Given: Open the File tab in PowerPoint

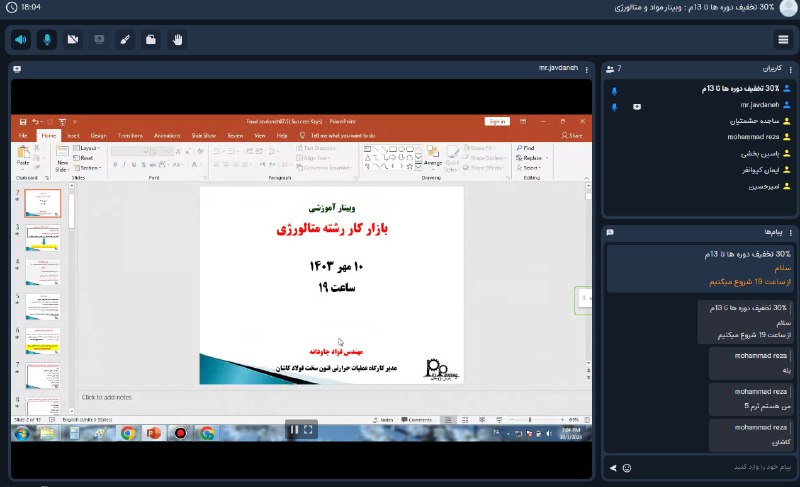Looking at the screenshot, I should [x=23, y=136].
